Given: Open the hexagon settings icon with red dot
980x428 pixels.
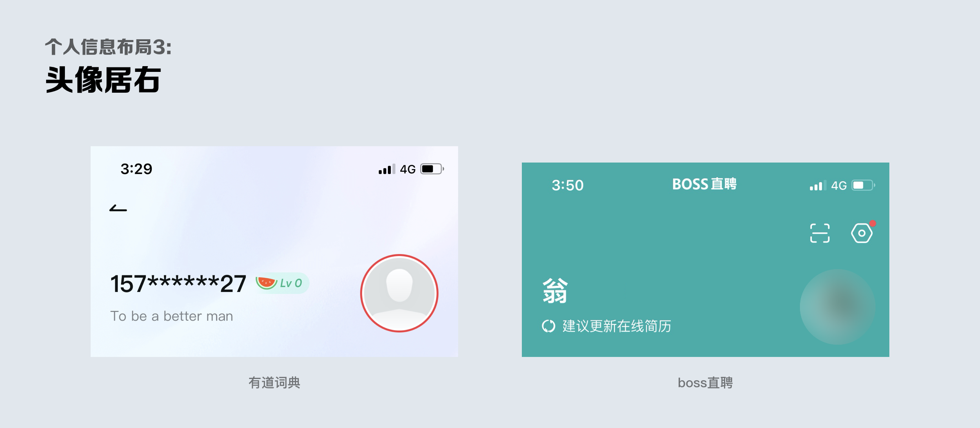Looking at the screenshot, I should point(862,233).
